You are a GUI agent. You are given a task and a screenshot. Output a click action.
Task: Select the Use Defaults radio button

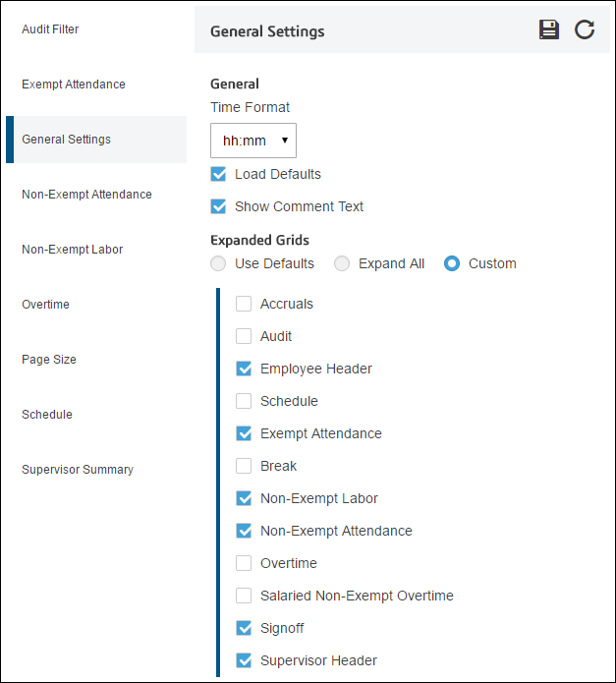pos(218,263)
